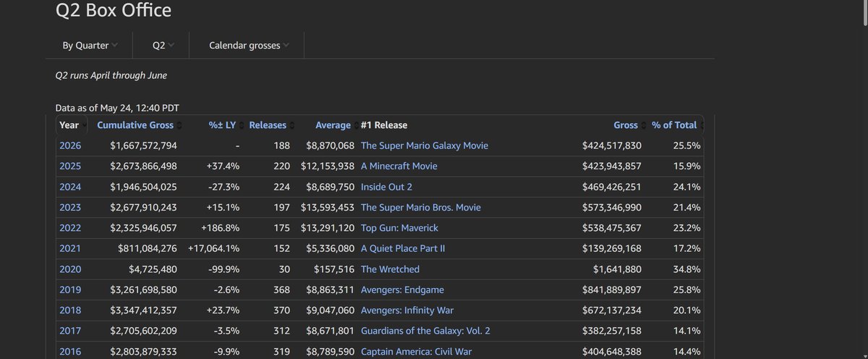This screenshot has height=359, width=868.
Task: Open the 2025 year link
Action: [70, 166]
